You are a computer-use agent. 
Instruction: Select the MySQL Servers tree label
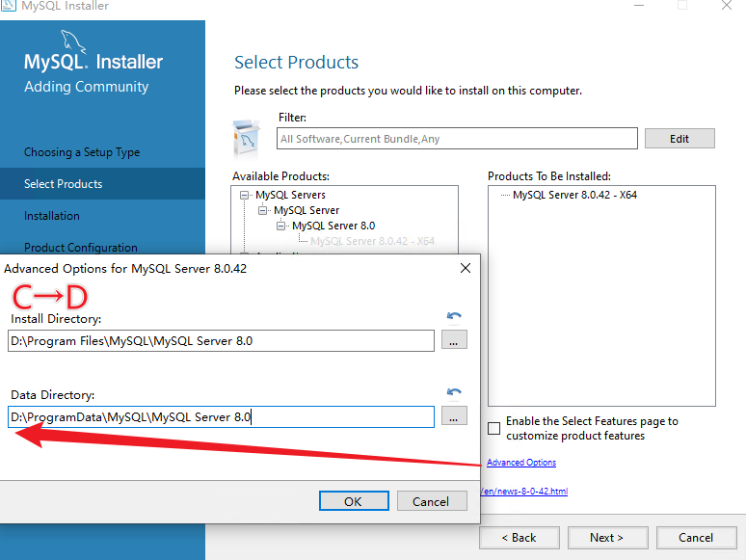(x=291, y=195)
